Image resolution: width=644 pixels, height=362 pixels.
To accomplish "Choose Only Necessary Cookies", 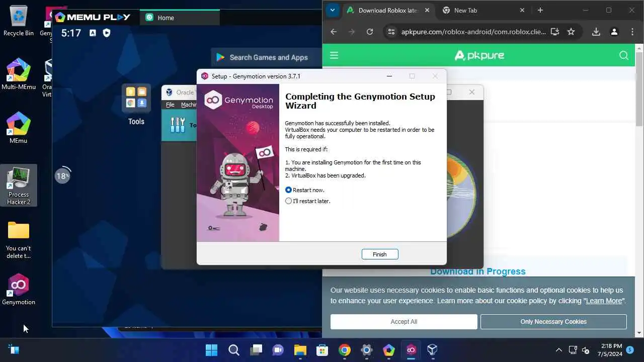I will (553, 322).
